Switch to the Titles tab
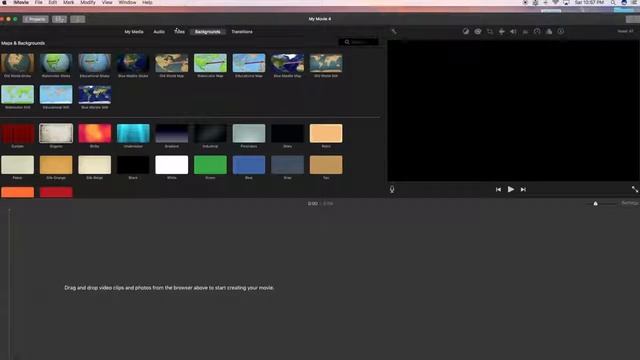This screenshot has width=640, height=360. [180, 32]
